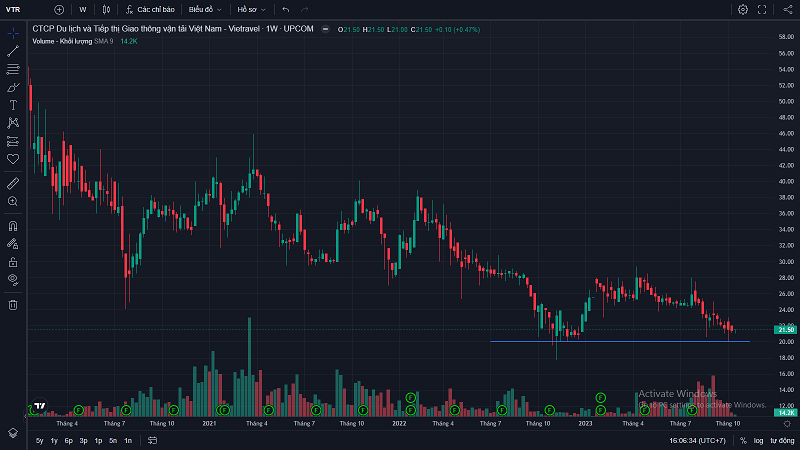The width and height of the screenshot is (800, 450).
Task: Open the W timeframe interval dropdown
Action: 83,9
